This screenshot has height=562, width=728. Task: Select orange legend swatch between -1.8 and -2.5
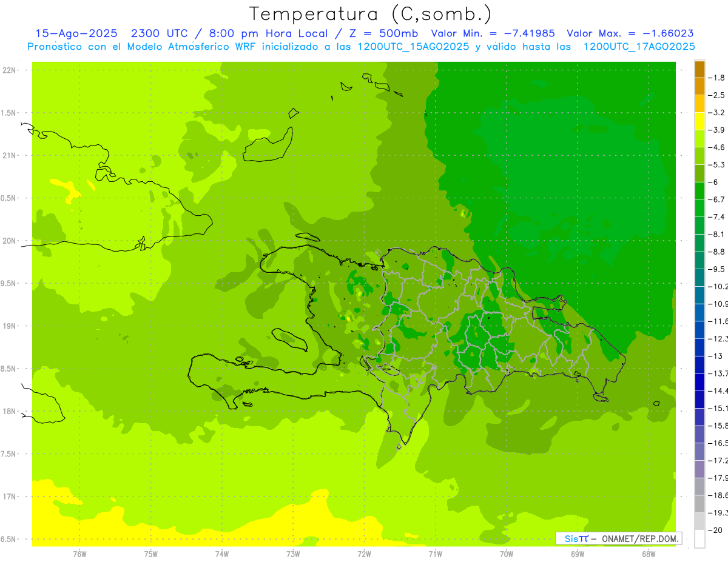699,86
